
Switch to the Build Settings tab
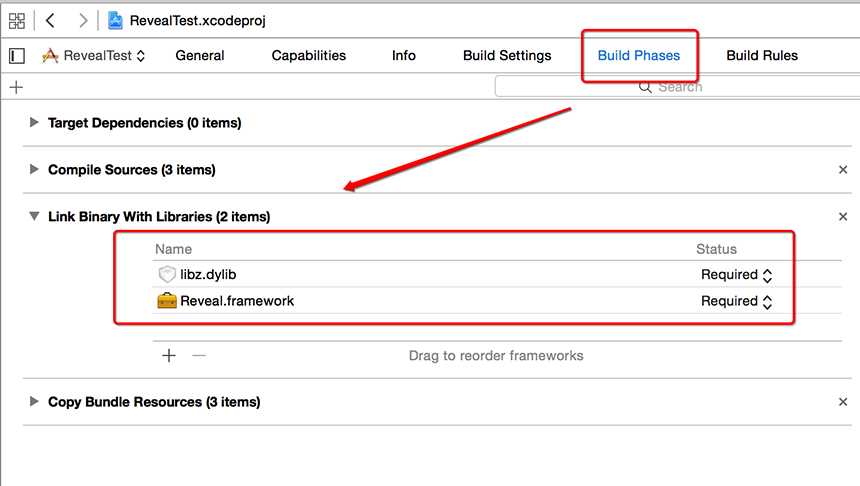tap(507, 56)
